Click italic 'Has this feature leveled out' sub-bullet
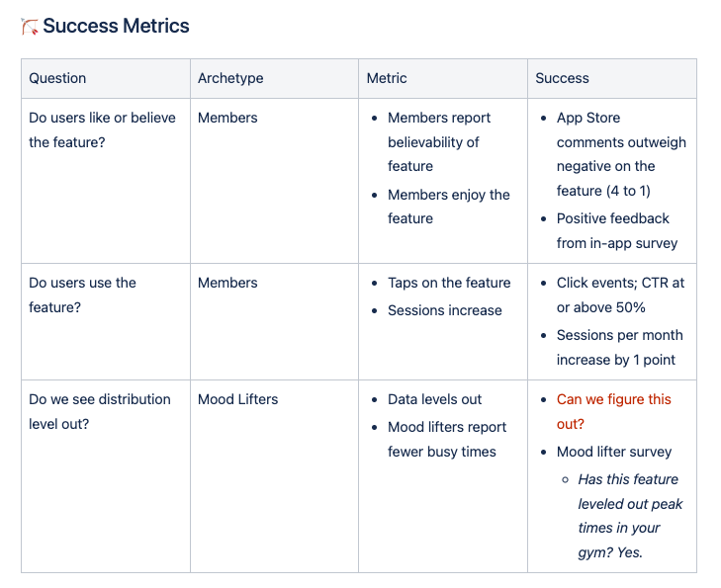721x588 pixels. click(x=630, y=516)
